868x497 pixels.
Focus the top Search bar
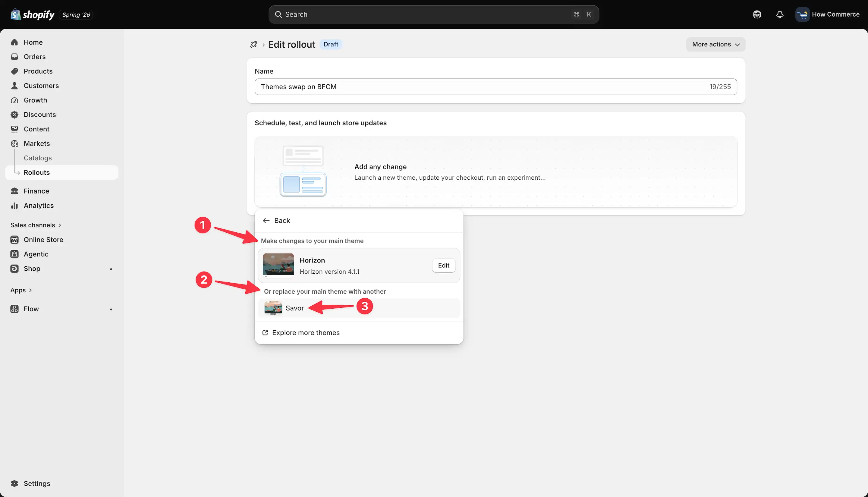tap(433, 14)
